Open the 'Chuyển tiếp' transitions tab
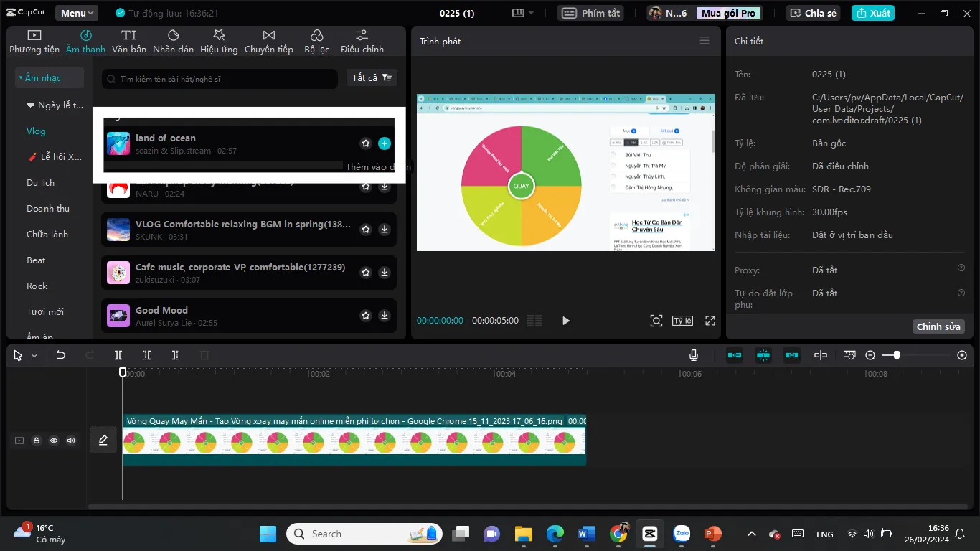 click(269, 42)
